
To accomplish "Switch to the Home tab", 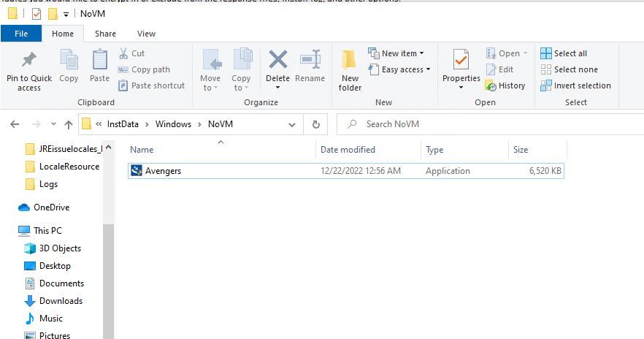I will point(63,34).
